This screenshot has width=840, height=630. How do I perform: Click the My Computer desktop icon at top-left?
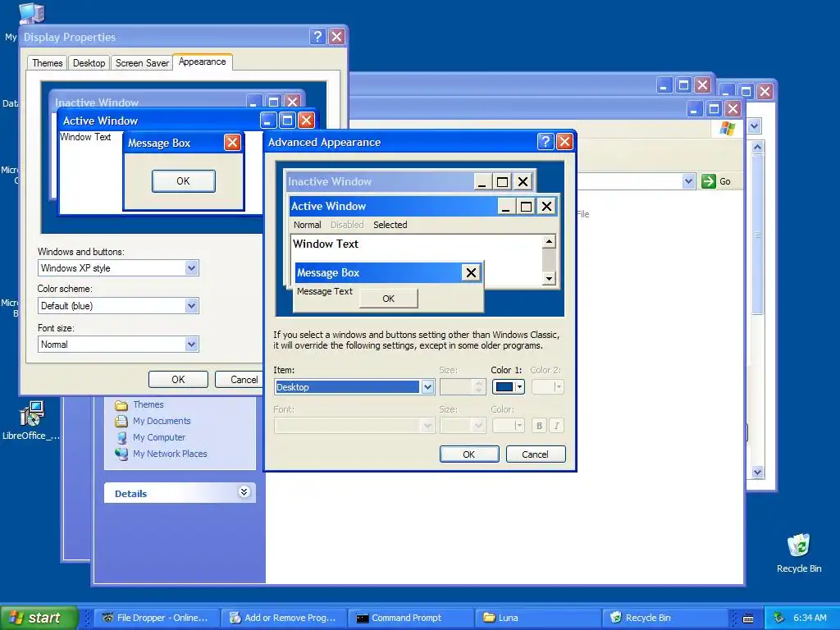pyautogui.click(x=32, y=13)
